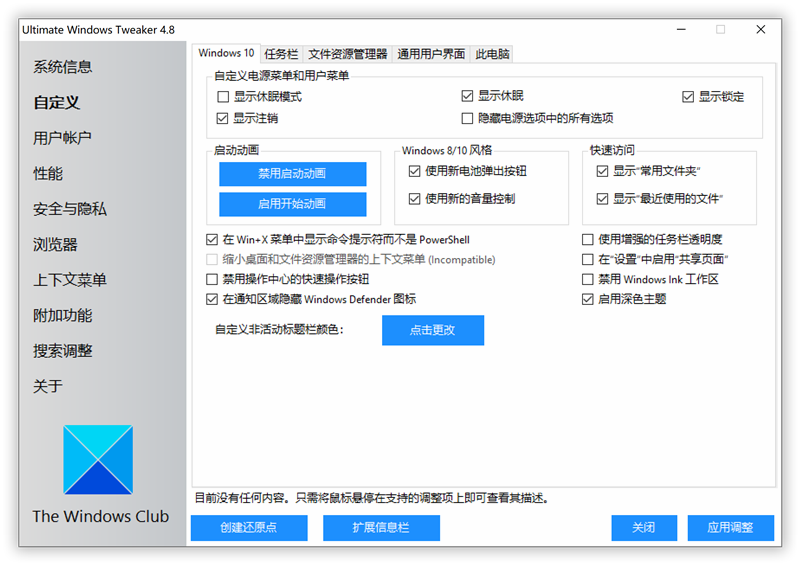Select 浏览器 in sidebar
This screenshot has width=800, height=565.
(x=55, y=244)
